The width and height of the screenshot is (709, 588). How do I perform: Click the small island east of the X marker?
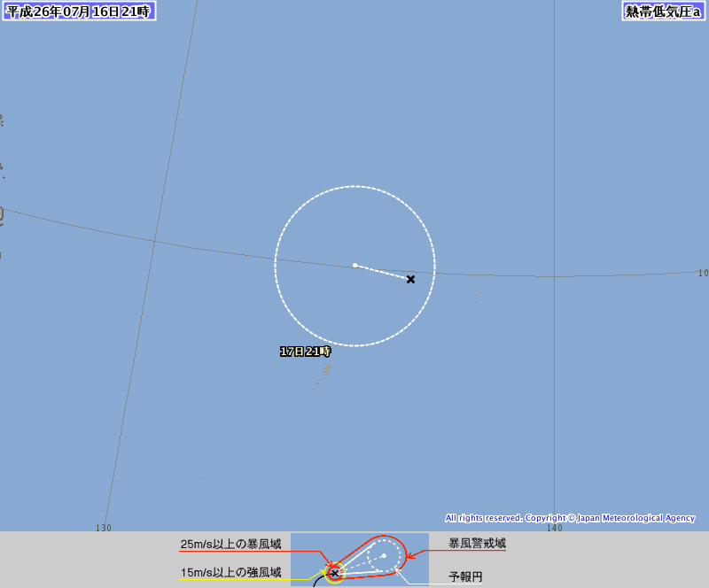[x=478, y=295]
